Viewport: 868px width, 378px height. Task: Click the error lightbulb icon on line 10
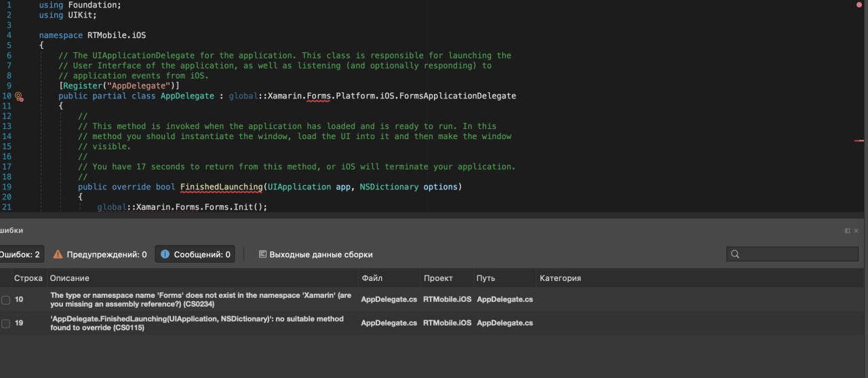click(19, 96)
